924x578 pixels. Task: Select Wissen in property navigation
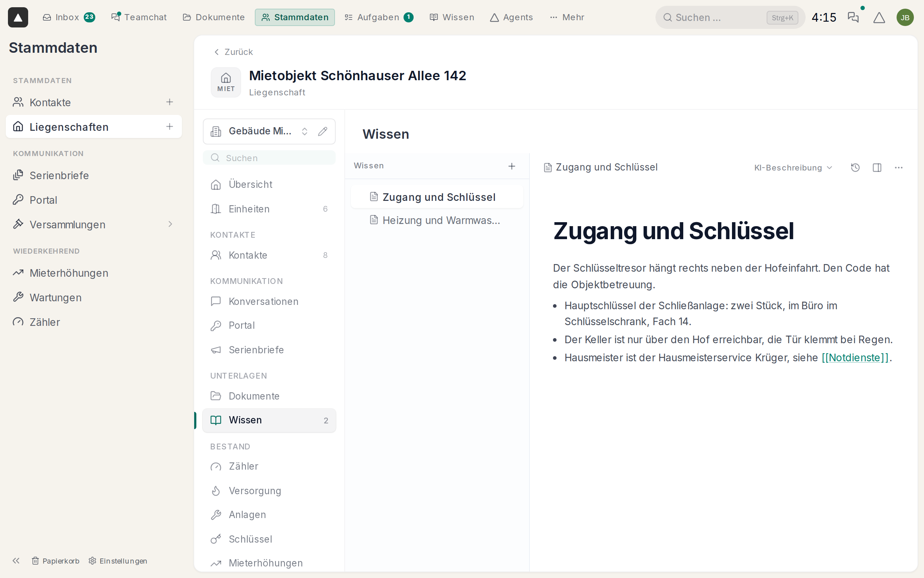(x=269, y=420)
